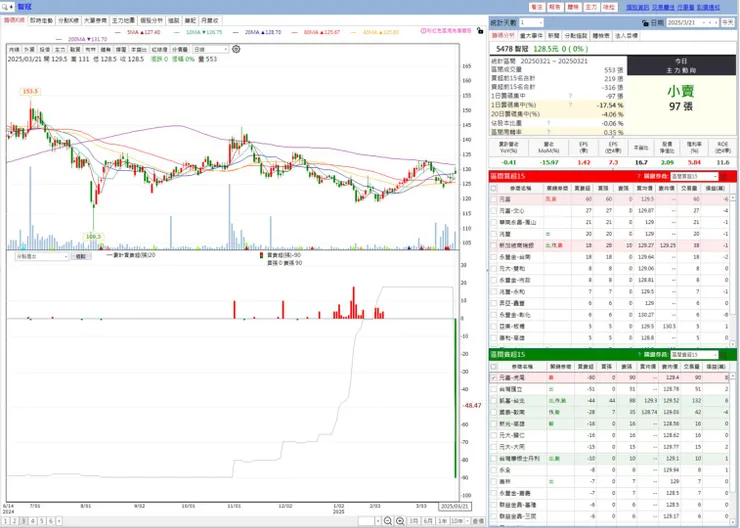
Task: Click question mark in red 區間買超15 header
Action: [x=639, y=176]
